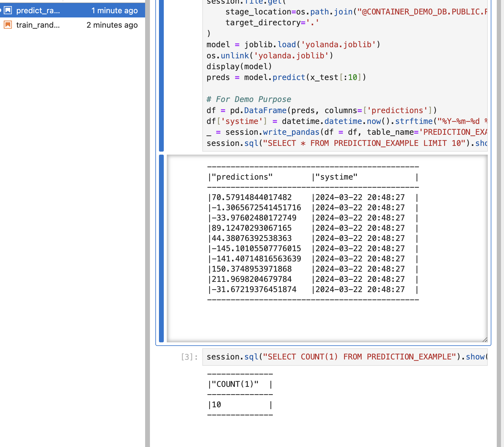Collapse the predictions output using blue bar
This screenshot has height=447, width=504.
tap(161, 248)
